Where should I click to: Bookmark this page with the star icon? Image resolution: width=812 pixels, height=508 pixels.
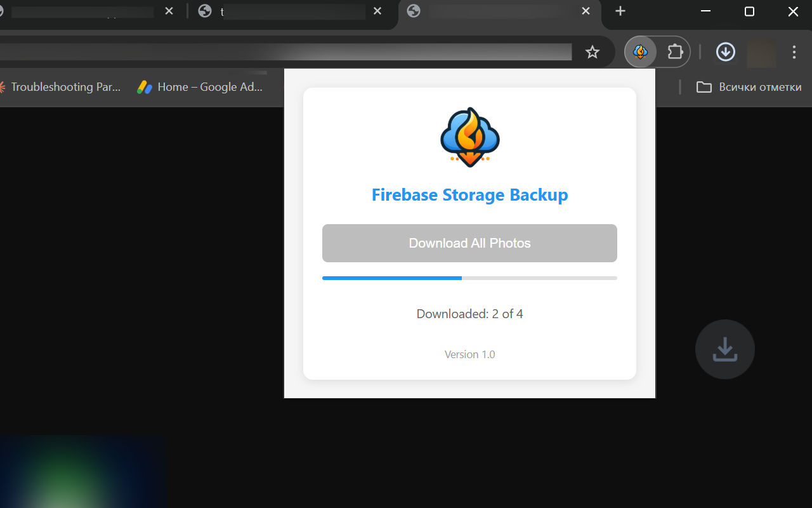coord(592,52)
